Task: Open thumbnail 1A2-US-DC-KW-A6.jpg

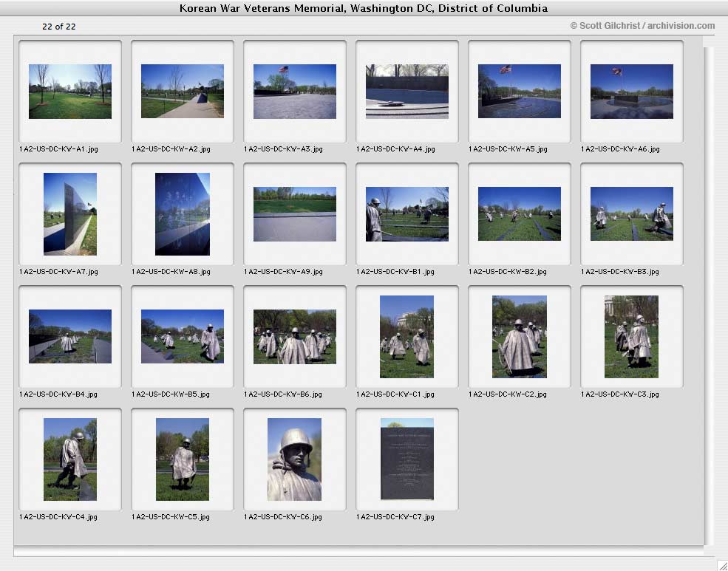Action: click(x=632, y=92)
